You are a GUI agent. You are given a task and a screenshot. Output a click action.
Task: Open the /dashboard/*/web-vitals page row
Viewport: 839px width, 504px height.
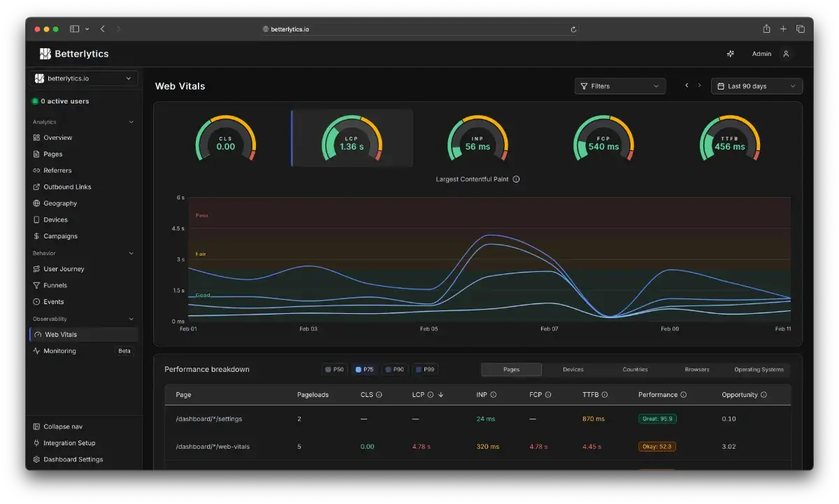click(478, 447)
